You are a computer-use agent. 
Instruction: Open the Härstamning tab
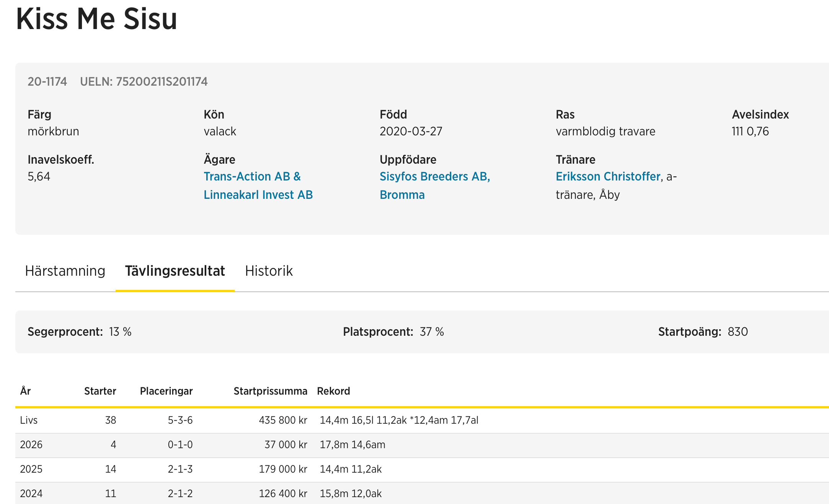click(65, 271)
